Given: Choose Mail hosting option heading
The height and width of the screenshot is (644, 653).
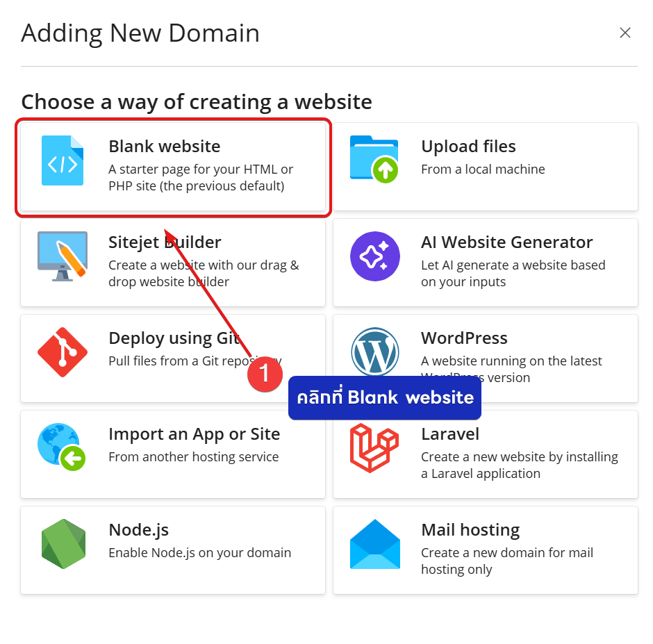Looking at the screenshot, I should [470, 530].
